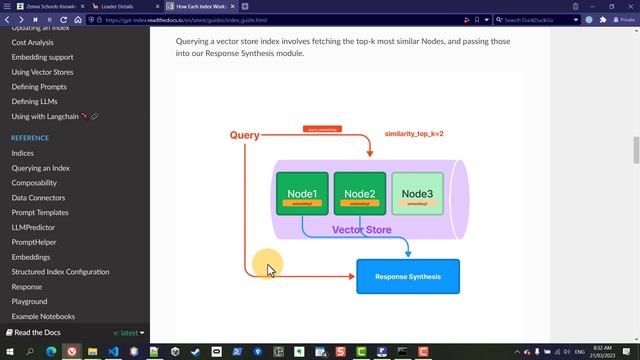640x360 pixels.
Task: Open Steam from the taskbar
Action: point(196,351)
